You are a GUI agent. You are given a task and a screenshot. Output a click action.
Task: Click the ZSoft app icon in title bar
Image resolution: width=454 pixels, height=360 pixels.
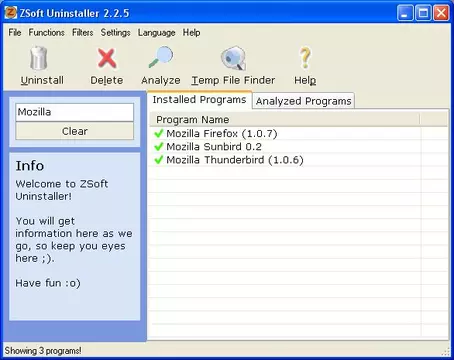click(11, 13)
